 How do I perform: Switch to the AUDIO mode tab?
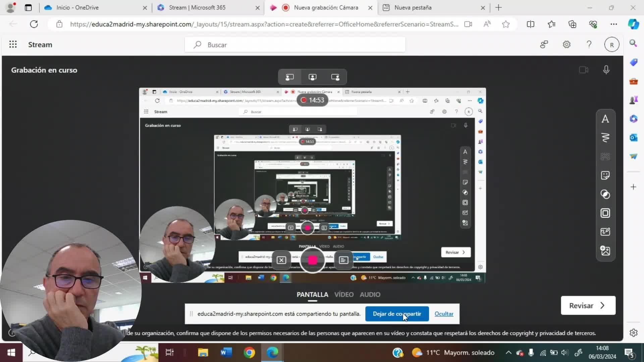pos(370,294)
